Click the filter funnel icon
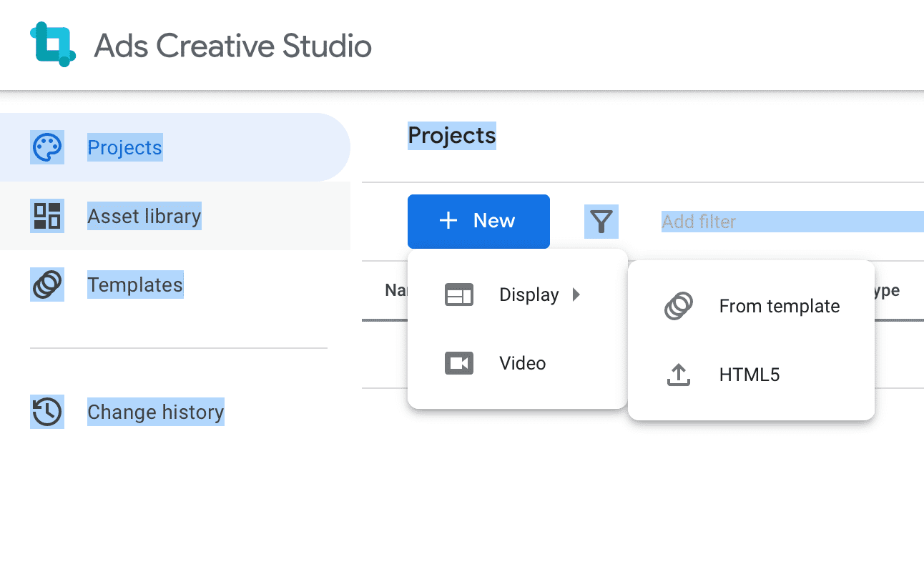Screen dimensions: 924x569 (601, 222)
